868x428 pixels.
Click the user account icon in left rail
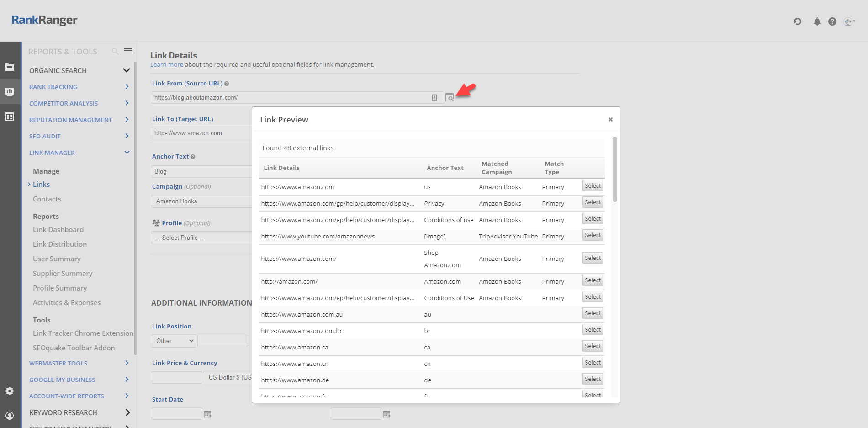10,416
